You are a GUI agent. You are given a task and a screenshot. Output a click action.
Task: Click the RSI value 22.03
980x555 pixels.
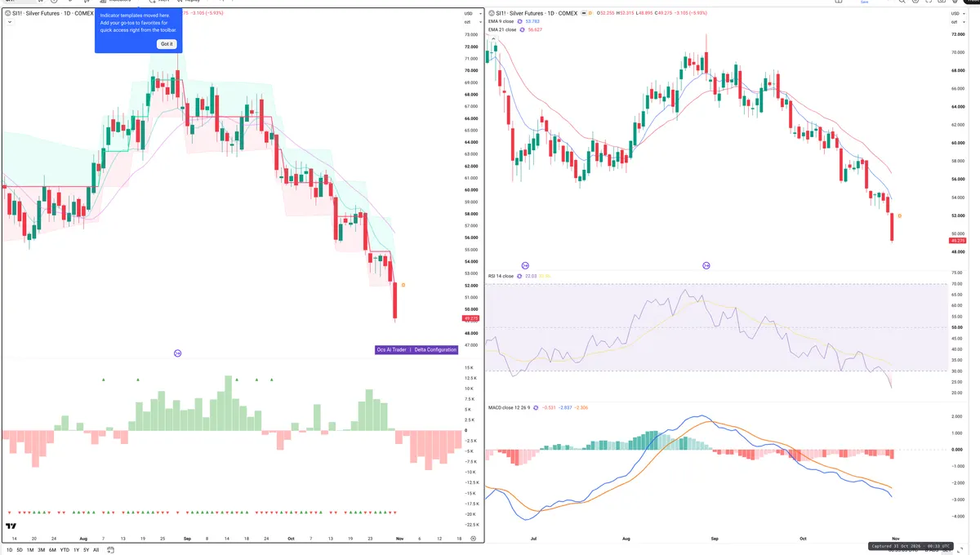531,276
